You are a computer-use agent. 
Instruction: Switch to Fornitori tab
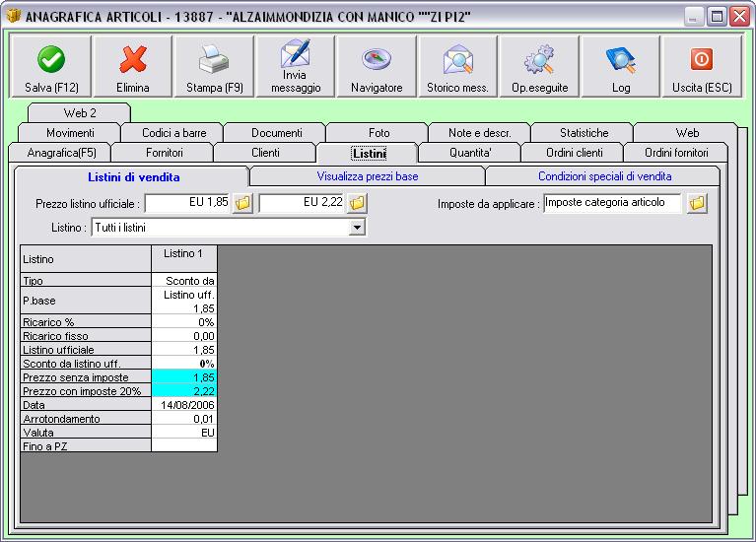tap(164, 153)
